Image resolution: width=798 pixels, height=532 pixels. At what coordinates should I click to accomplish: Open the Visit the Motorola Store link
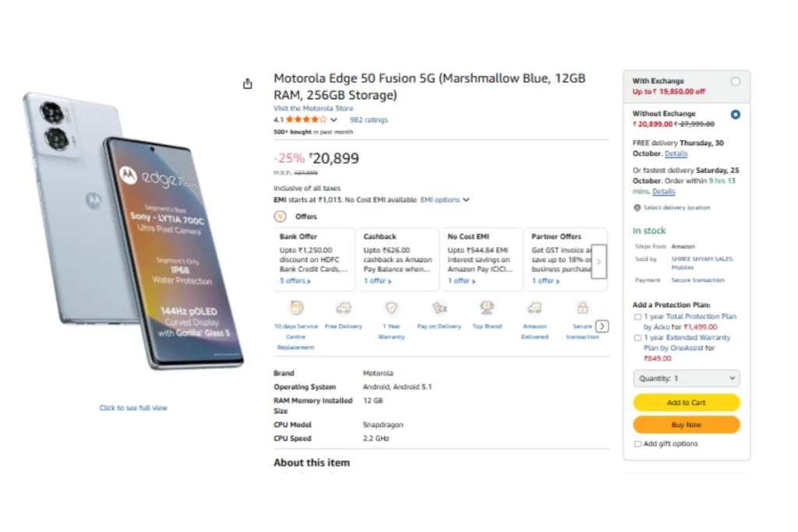point(313,108)
